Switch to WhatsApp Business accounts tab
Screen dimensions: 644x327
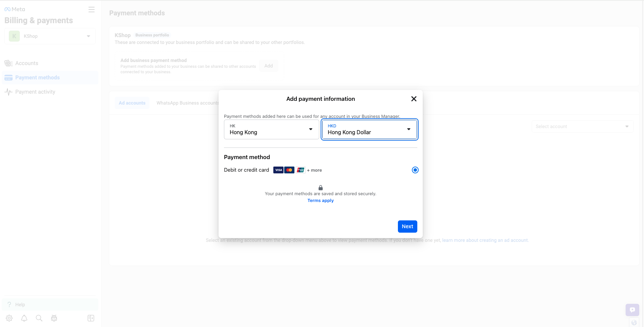click(188, 103)
